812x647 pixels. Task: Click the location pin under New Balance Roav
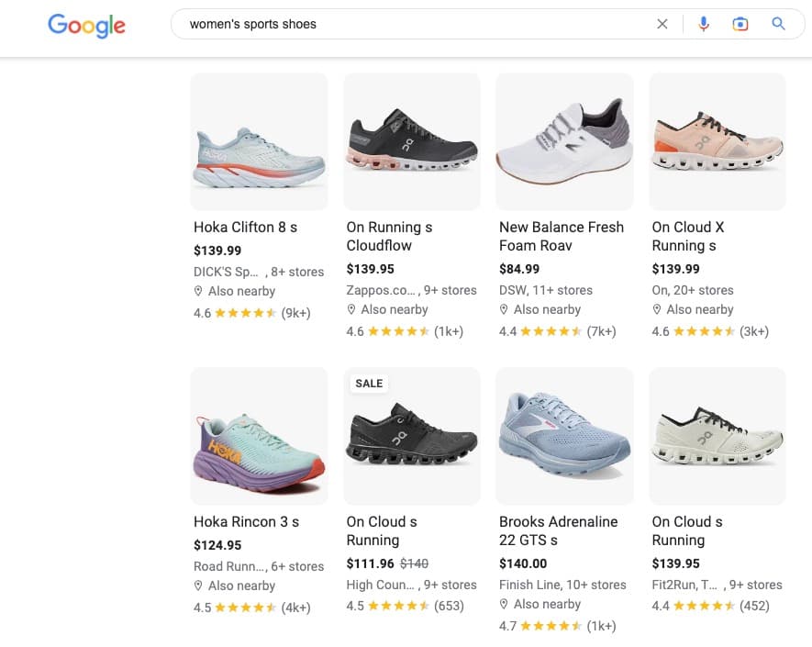click(x=504, y=309)
